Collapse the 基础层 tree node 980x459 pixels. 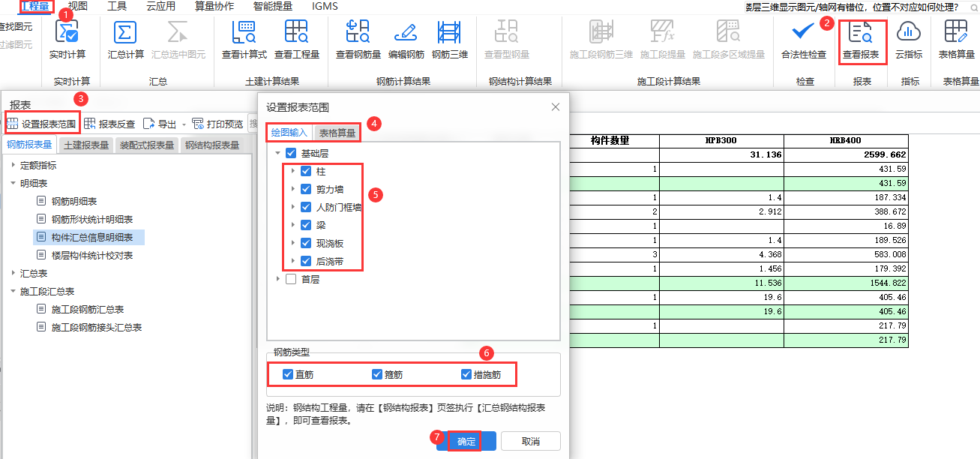pyautogui.click(x=278, y=153)
